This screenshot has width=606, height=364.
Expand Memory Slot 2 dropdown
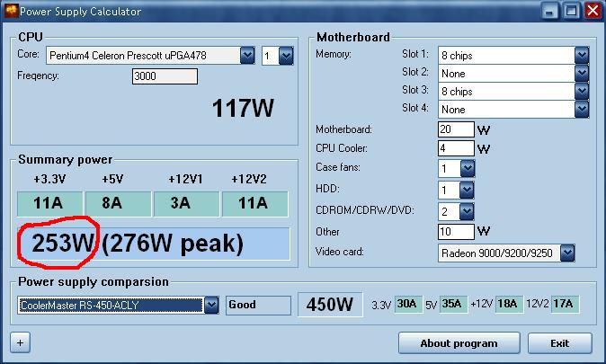pyautogui.click(x=581, y=73)
